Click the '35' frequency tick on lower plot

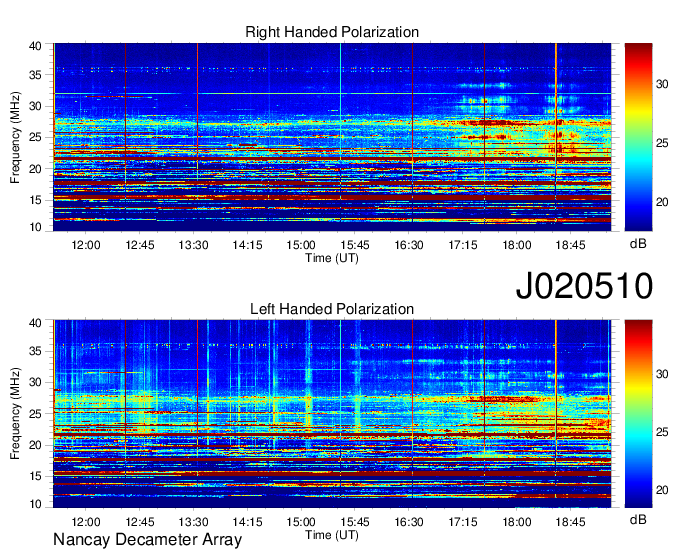(35, 351)
